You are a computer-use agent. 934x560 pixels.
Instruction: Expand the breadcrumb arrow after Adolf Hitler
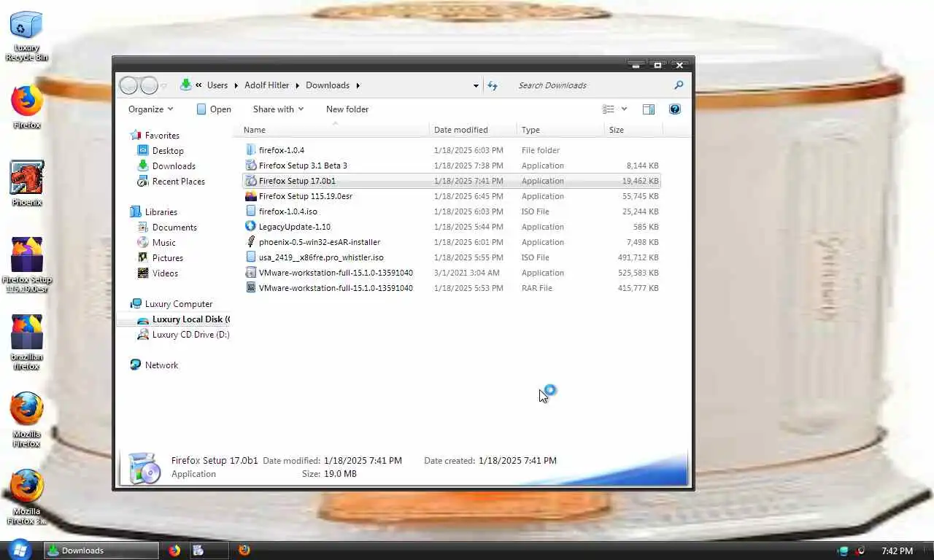(297, 85)
